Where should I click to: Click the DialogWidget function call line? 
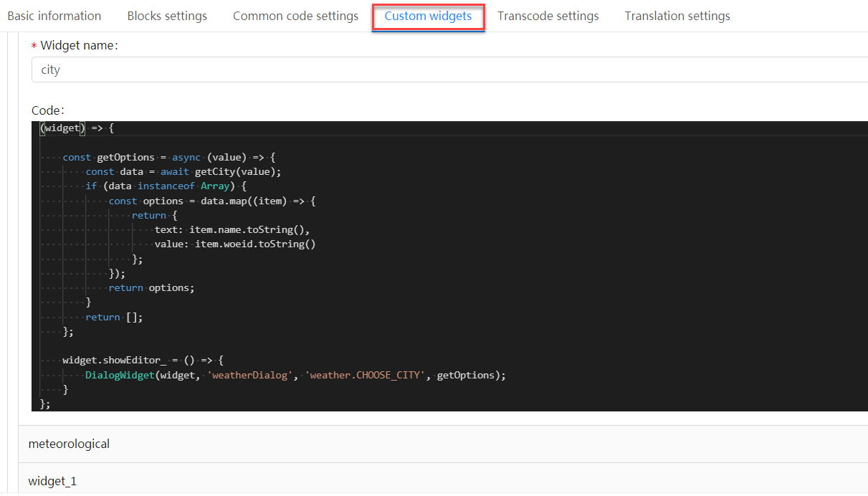click(295, 375)
